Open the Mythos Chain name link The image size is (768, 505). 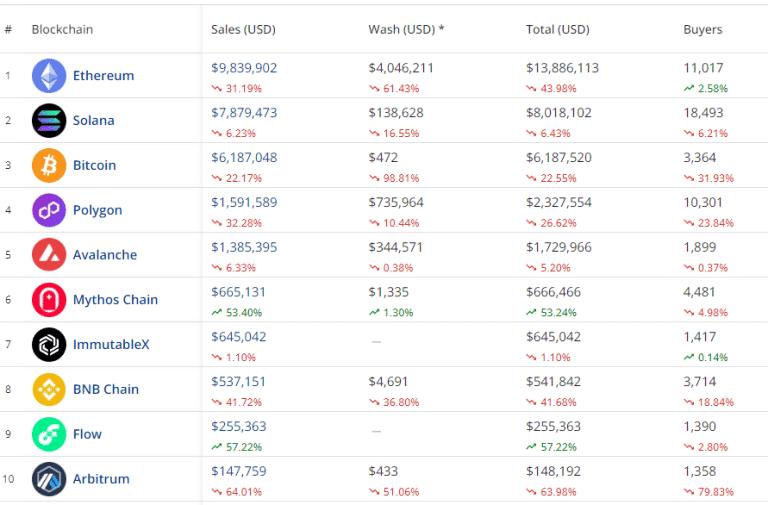(115, 300)
